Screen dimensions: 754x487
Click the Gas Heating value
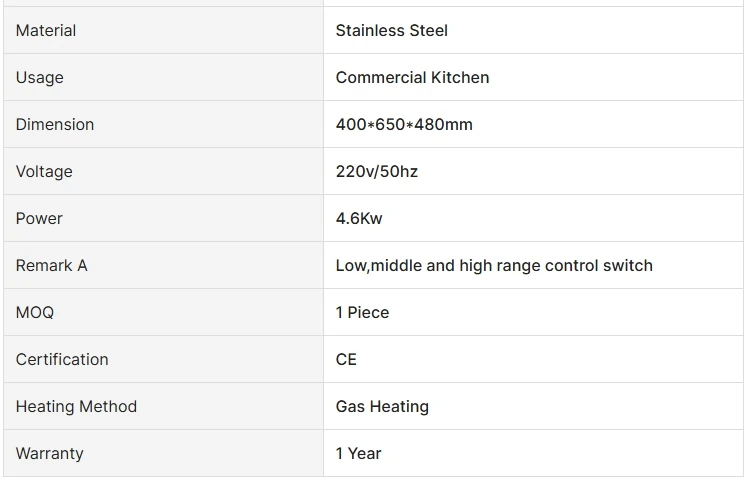point(382,407)
